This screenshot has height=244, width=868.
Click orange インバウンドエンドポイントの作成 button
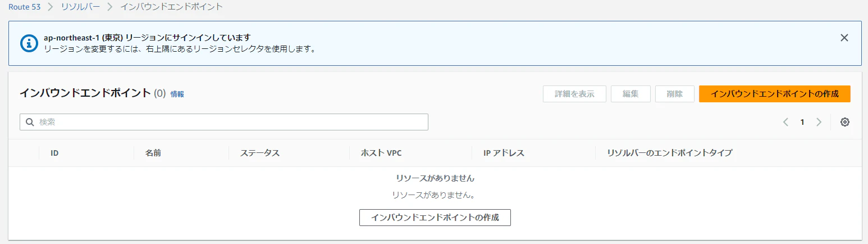tap(775, 94)
